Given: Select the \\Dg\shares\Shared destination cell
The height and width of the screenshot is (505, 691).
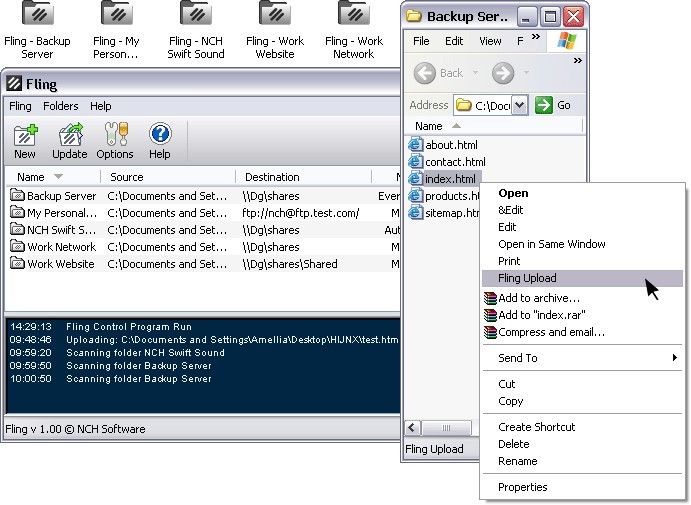Looking at the screenshot, I should [290, 264].
